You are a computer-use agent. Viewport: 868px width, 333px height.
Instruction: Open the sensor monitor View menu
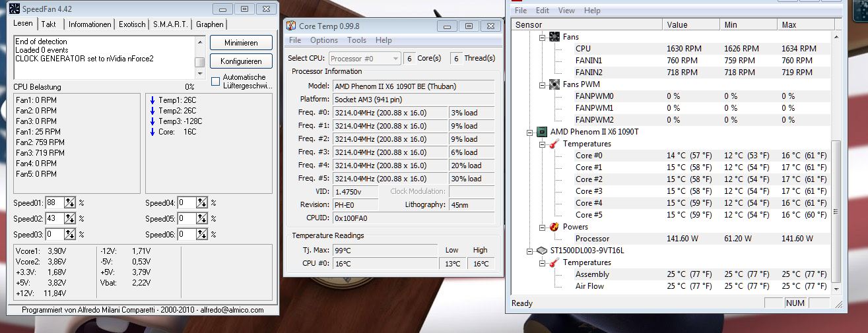[x=566, y=11]
